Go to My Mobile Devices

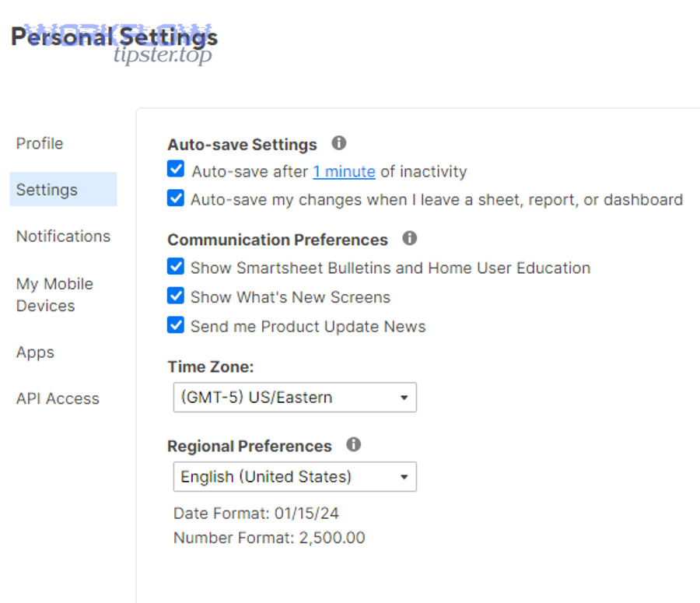pos(54,294)
